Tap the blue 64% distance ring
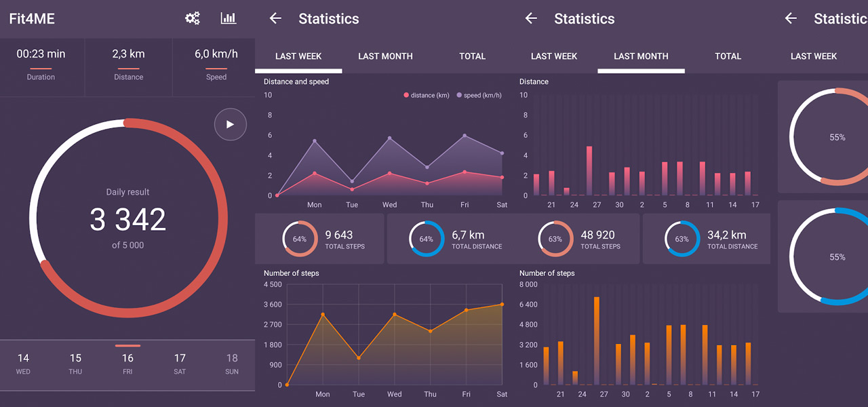Image resolution: width=868 pixels, height=407 pixels. [427, 239]
